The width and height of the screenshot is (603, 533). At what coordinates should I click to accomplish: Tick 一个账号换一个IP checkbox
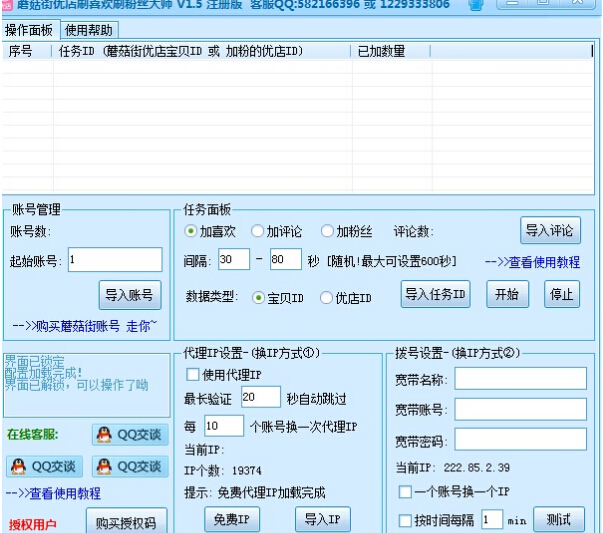pyautogui.click(x=454, y=492)
